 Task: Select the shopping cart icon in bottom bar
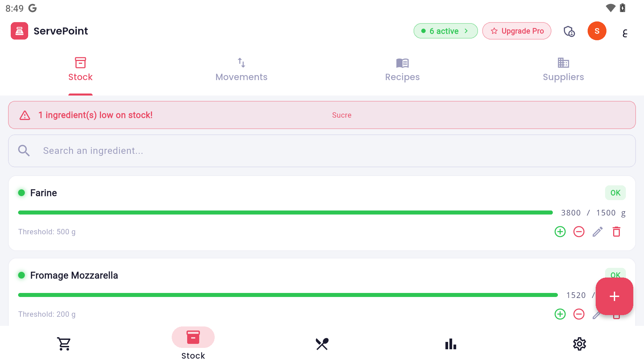pos(64,344)
